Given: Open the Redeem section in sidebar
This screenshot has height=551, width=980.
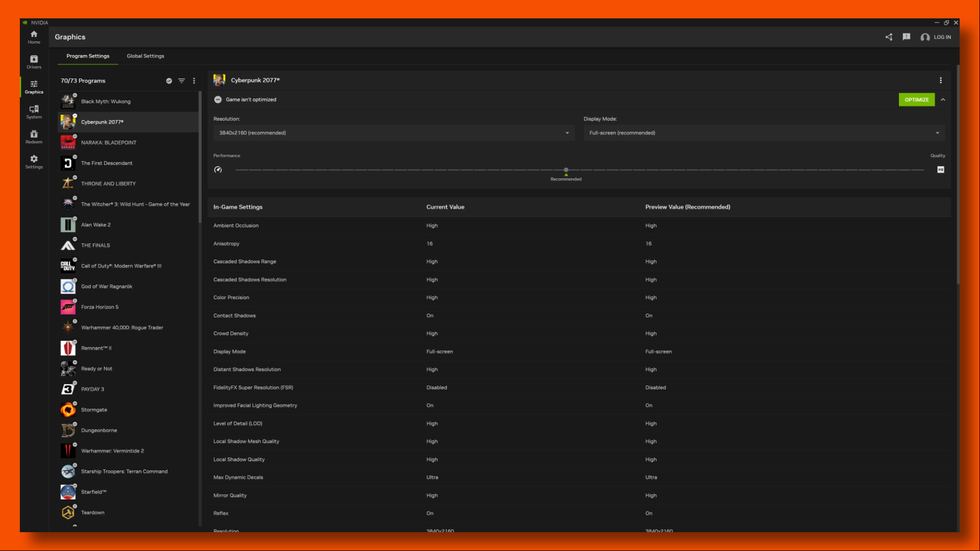Looking at the screenshot, I should [x=34, y=137].
